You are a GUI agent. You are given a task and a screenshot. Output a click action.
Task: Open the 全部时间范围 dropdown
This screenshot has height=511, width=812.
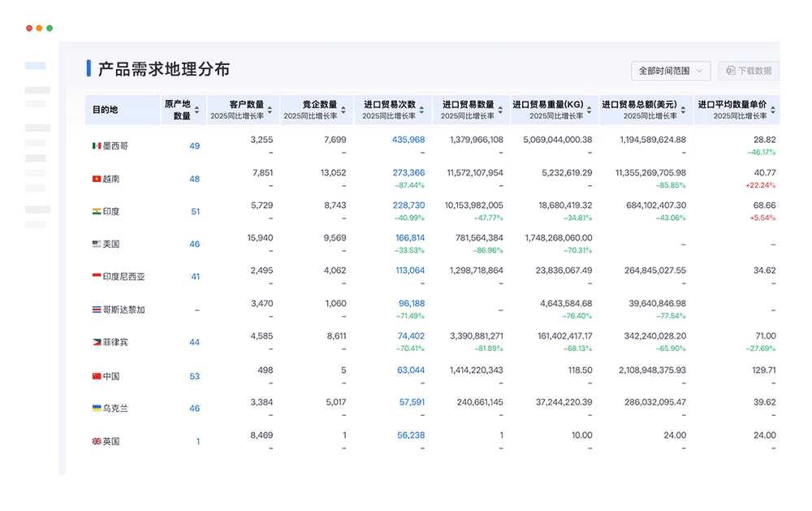[x=671, y=71]
